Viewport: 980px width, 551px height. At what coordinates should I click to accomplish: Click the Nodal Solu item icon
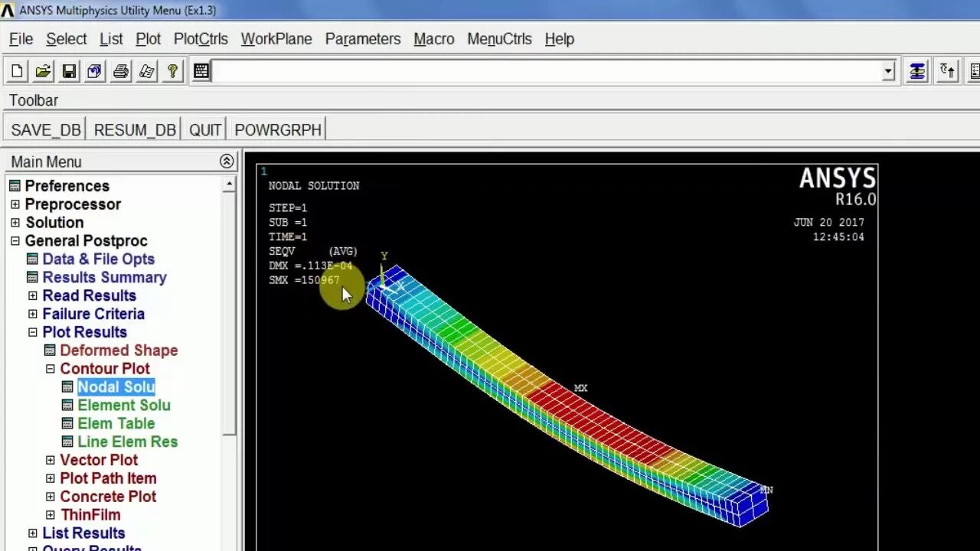pyautogui.click(x=67, y=387)
